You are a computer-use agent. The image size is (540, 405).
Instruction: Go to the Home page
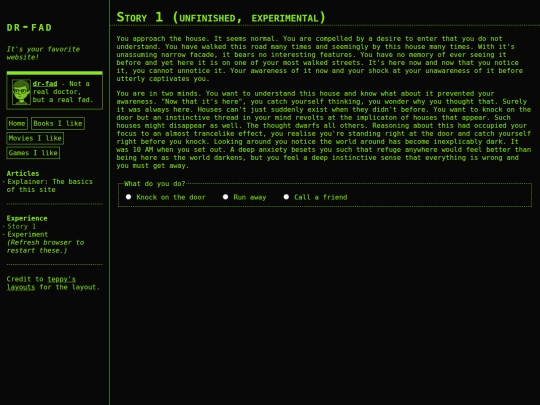pos(17,123)
